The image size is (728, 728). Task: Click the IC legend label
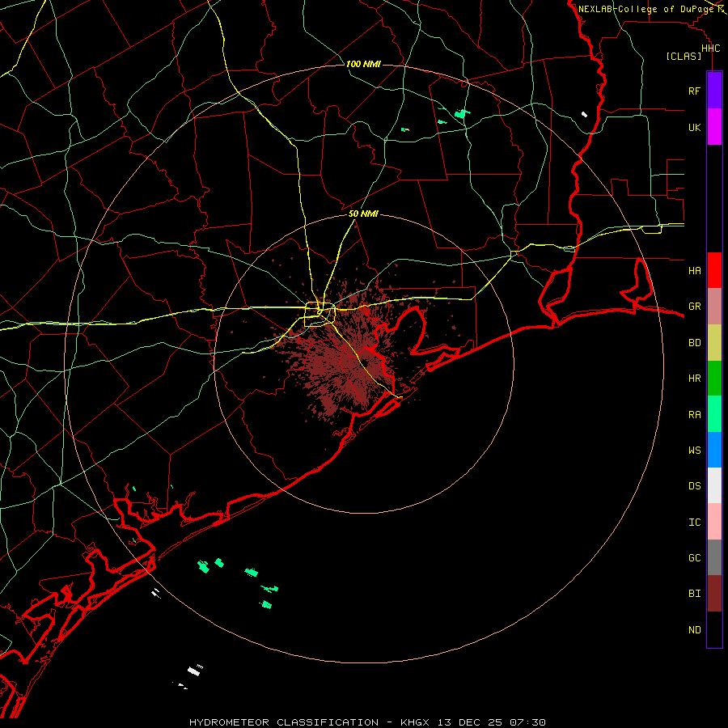[x=694, y=523]
